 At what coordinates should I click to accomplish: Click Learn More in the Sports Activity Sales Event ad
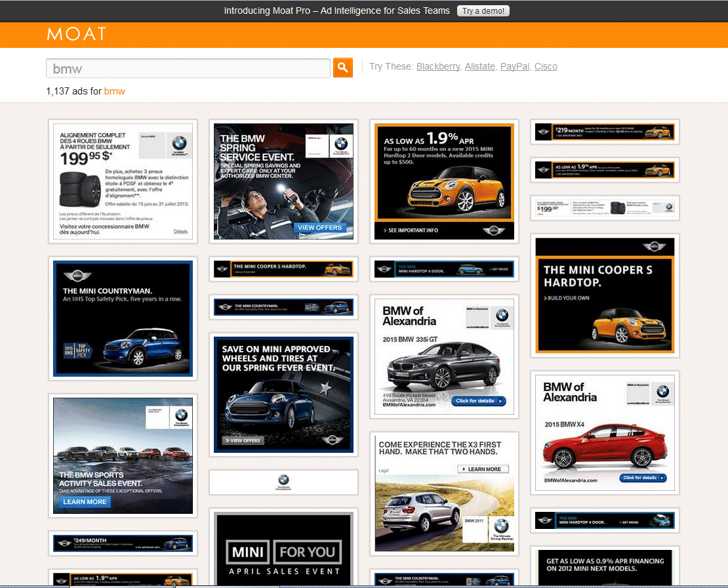(x=85, y=501)
